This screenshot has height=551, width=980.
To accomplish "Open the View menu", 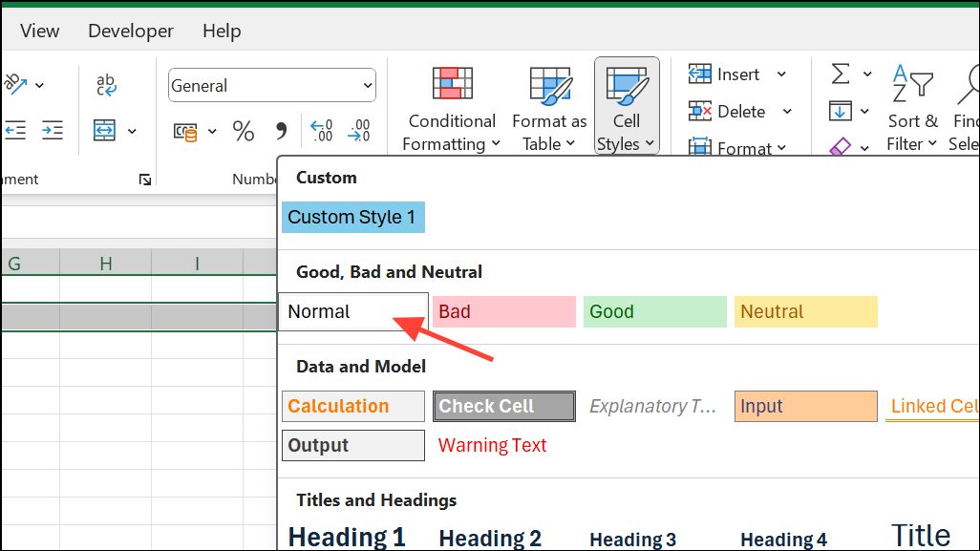I will coord(38,31).
